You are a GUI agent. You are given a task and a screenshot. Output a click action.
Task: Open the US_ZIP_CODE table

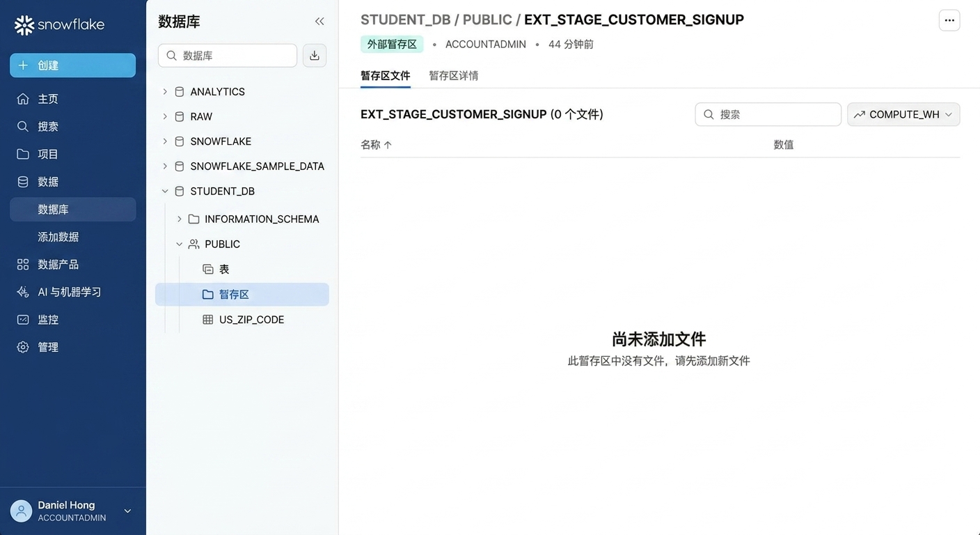point(251,320)
